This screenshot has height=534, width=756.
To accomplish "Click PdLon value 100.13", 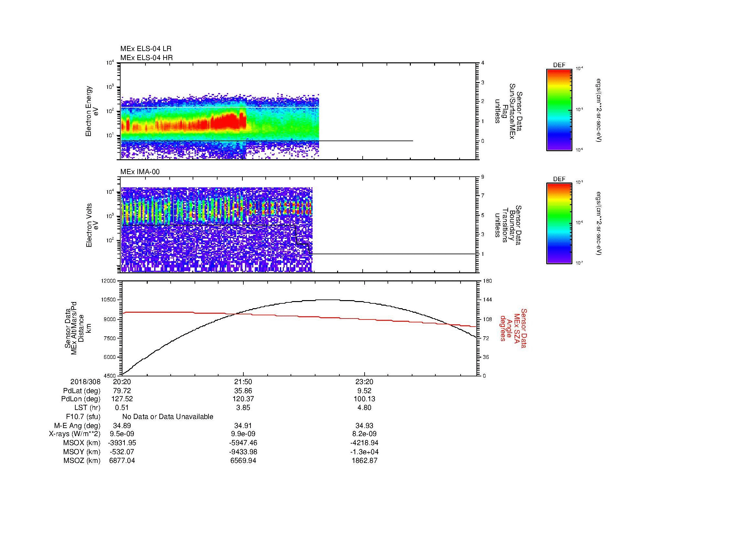I will (x=364, y=399).
